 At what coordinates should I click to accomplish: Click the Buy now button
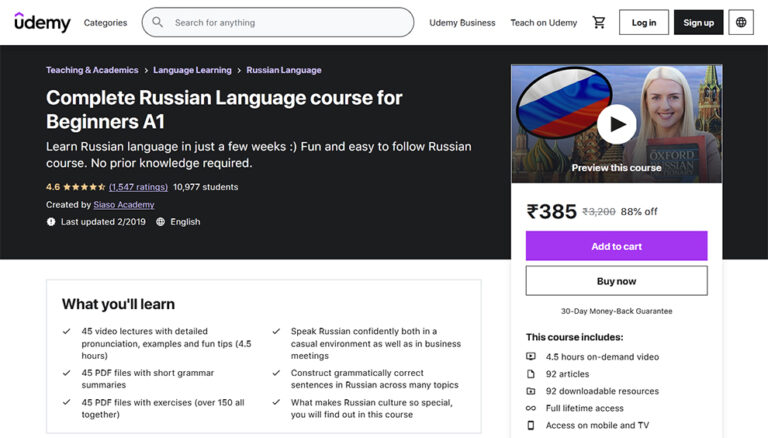(617, 281)
